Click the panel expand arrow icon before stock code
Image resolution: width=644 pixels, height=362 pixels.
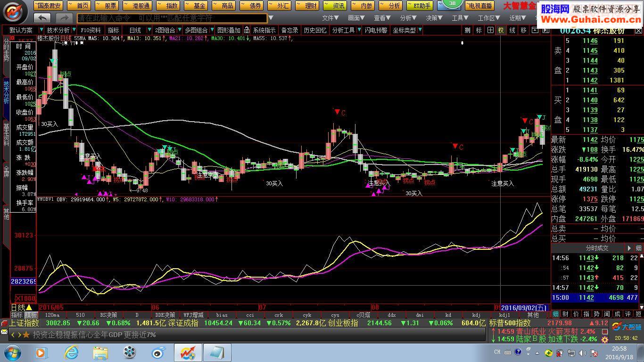click(x=545, y=30)
